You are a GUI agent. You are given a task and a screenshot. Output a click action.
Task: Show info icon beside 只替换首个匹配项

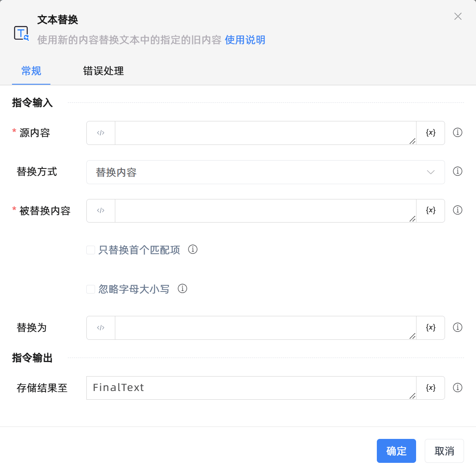193,249
